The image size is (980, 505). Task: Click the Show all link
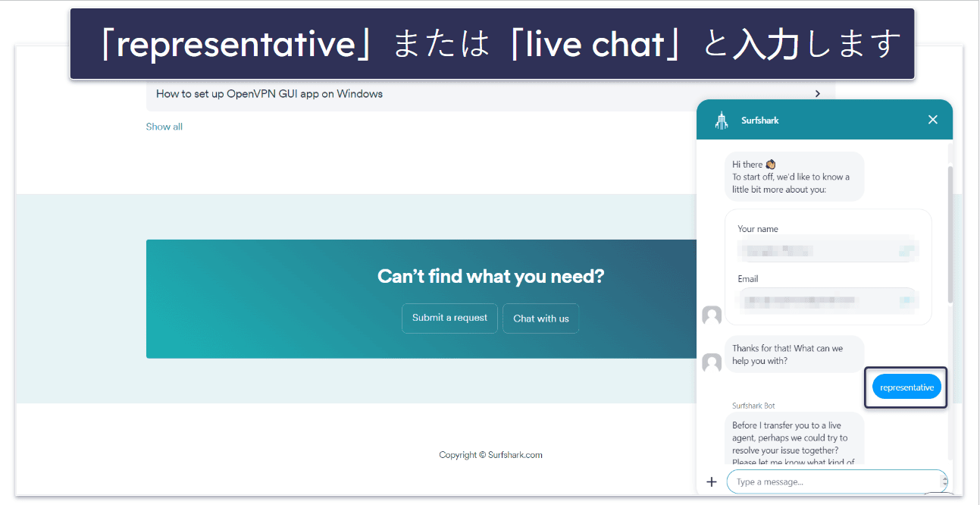pyautogui.click(x=164, y=127)
